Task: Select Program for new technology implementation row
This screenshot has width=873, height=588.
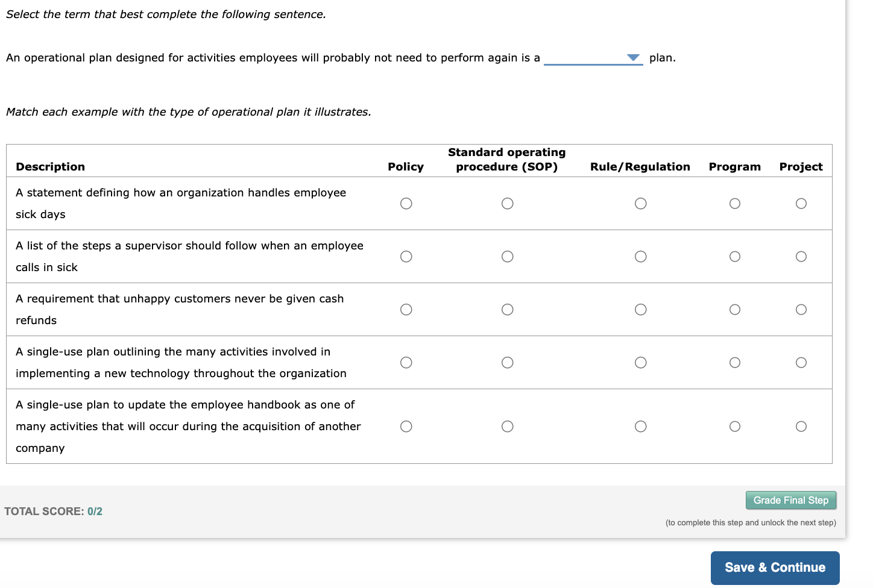Action: (735, 363)
